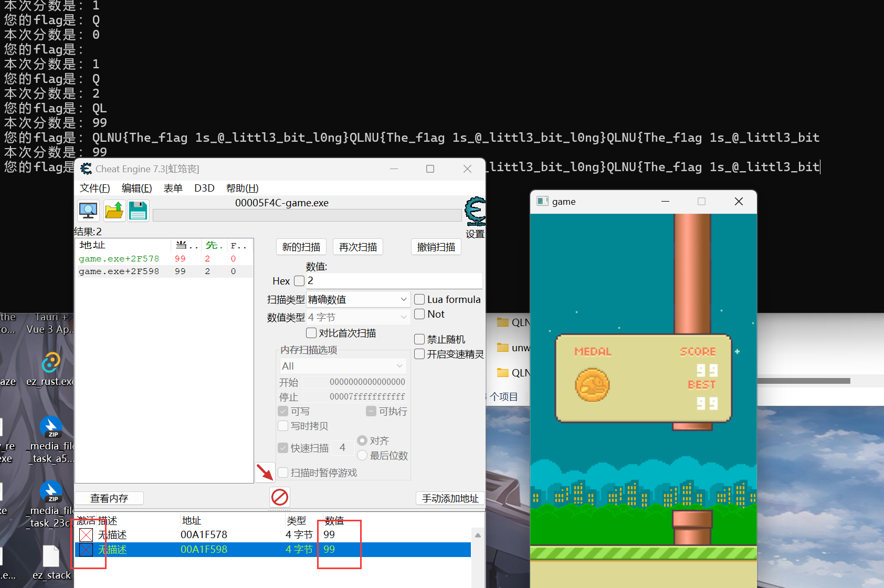Toggle the 扫描时暂停游戏 checkbox
Image resolution: width=884 pixels, height=588 pixels.
point(283,472)
